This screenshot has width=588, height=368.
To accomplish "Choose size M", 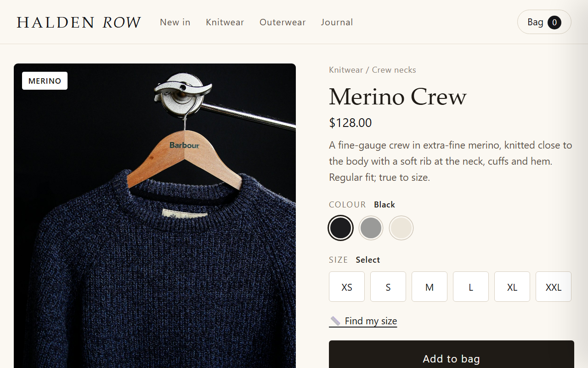I will coord(430,287).
